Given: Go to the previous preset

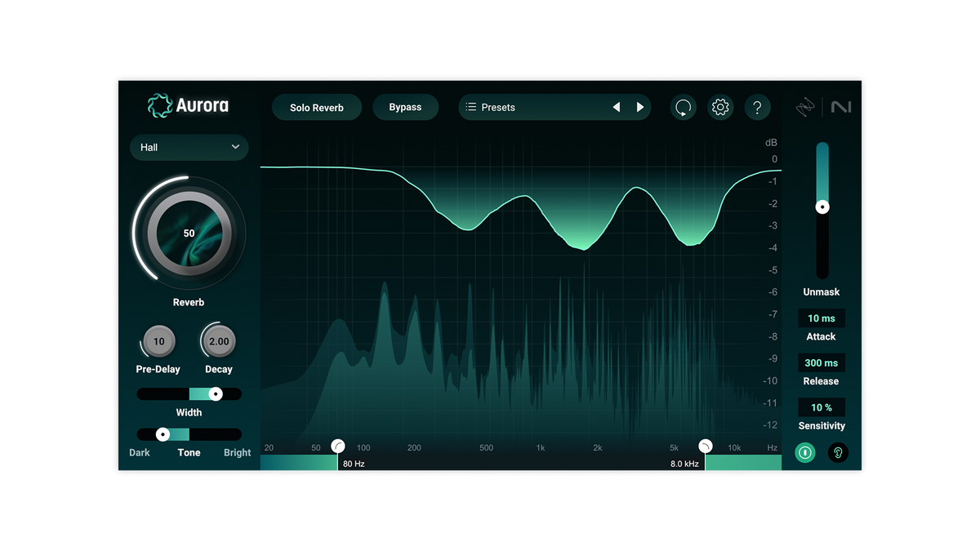Looking at the screenshot, I should 617,107.
